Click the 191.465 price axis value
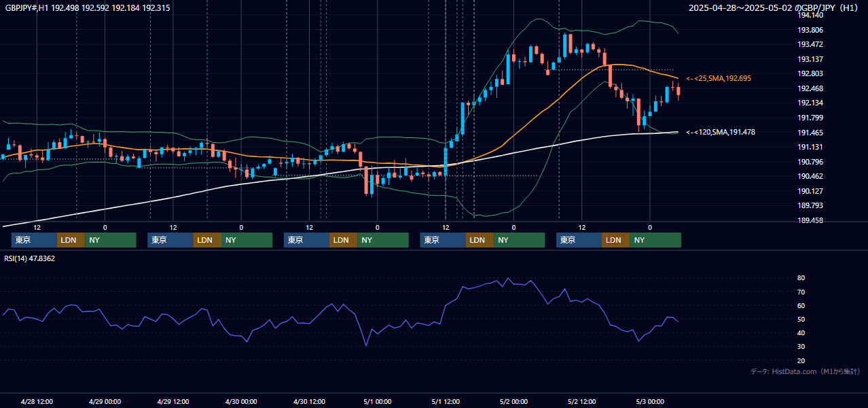The image size is (868, 408). (x=811, y=133)
